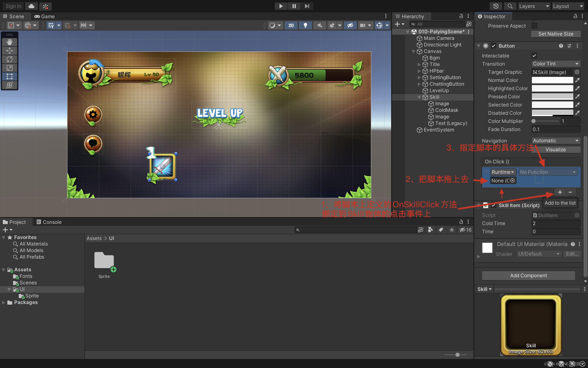
Task: Click Highlighted Color swatch
Action: point(552,88)
